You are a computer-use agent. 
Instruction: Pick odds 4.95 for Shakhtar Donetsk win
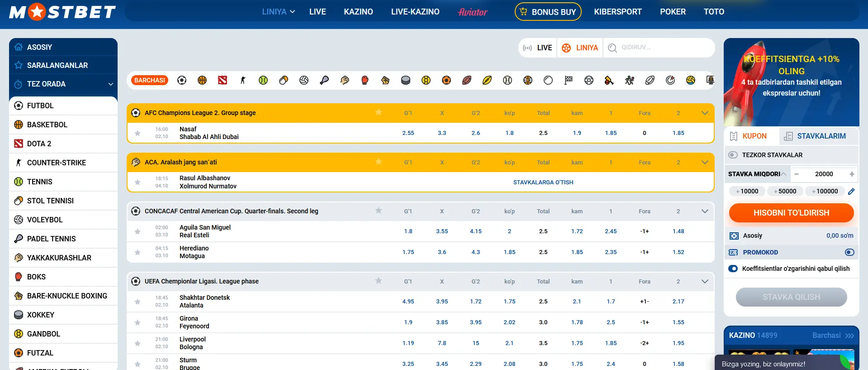point(408,302)
